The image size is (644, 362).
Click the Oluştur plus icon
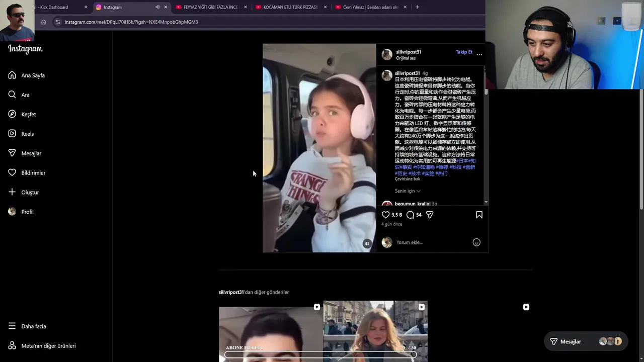pos(12,192)
